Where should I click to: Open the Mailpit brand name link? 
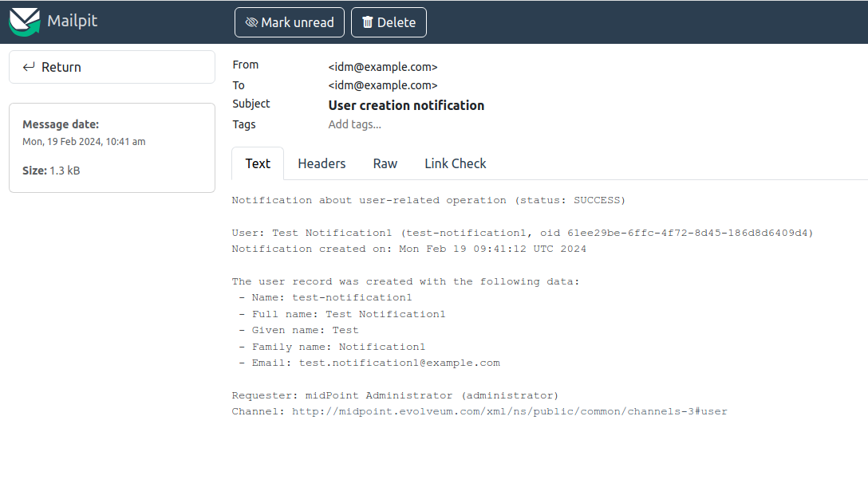[x=72, y=21]
